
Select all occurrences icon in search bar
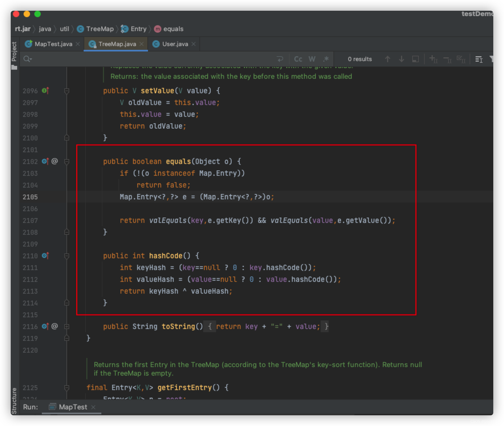pyautogui.click(x=461, y=59)
